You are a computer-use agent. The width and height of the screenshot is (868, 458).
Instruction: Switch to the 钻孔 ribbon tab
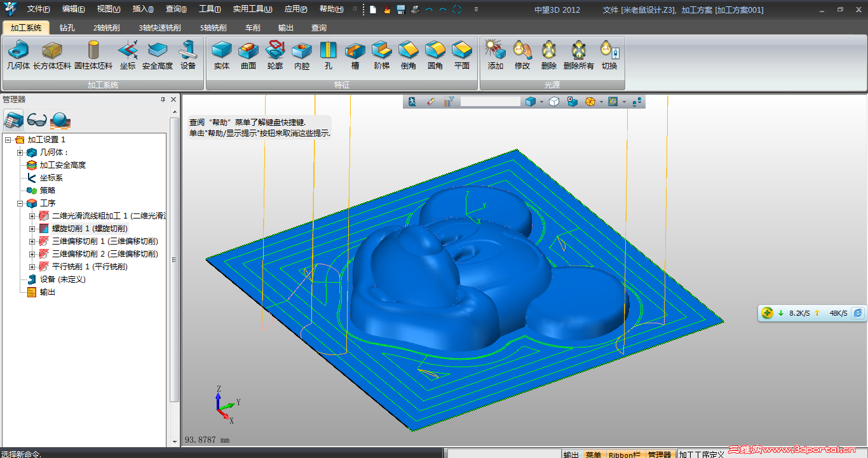[x=67, y=27]
